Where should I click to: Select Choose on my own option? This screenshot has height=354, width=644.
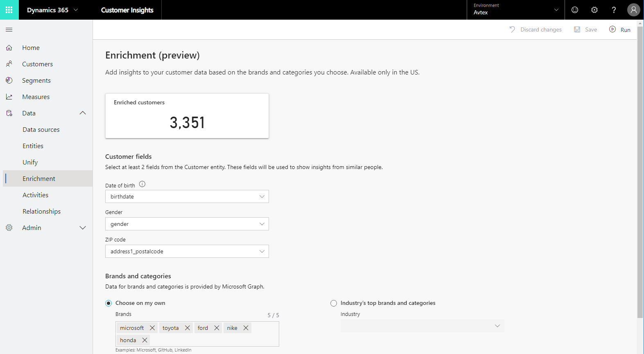108,303
